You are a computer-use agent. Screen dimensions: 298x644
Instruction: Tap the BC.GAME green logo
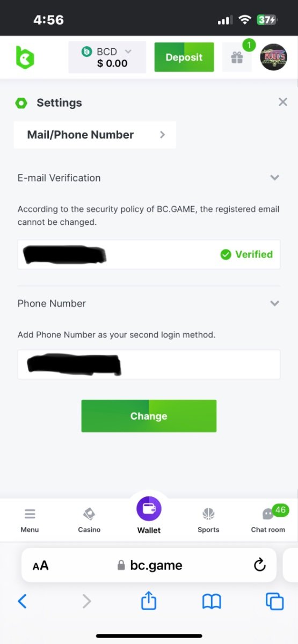point(25,57)
